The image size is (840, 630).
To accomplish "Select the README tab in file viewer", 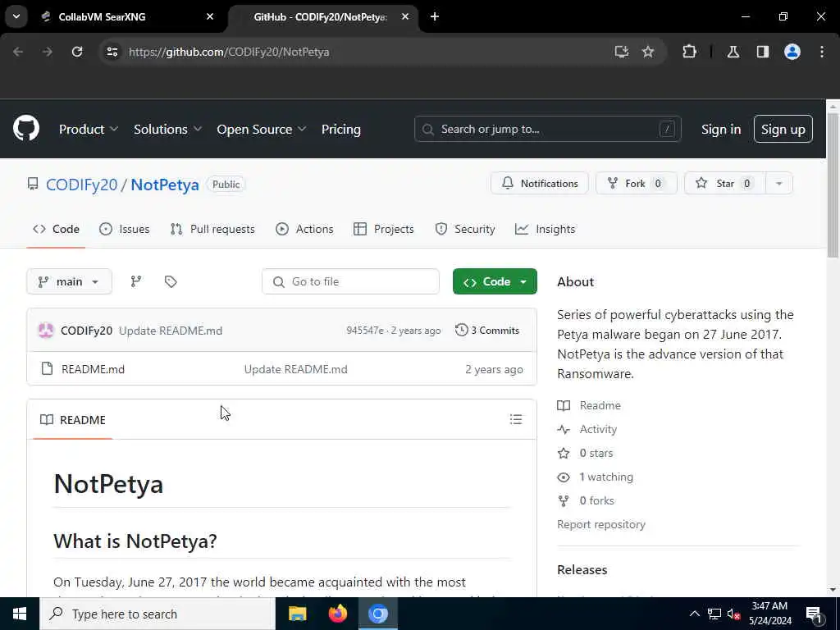I will pos(73,420).
